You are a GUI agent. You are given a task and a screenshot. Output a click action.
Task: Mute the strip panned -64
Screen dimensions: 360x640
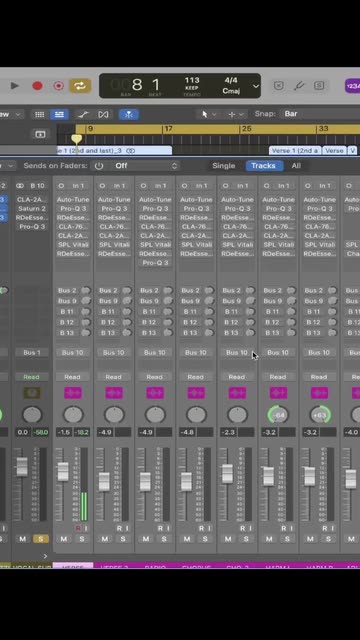tap(269, 539)
